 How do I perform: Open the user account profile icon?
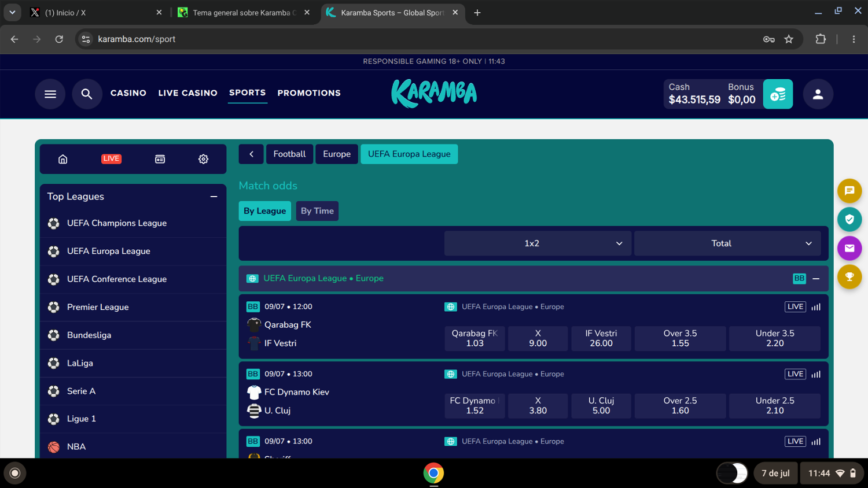[818, 94]
